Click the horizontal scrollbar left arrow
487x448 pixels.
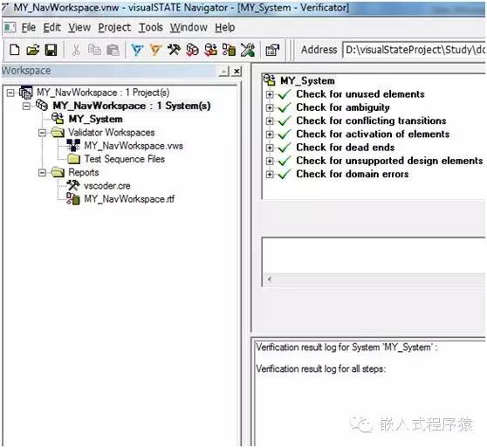pyautogui.click(x=270, y=279)
